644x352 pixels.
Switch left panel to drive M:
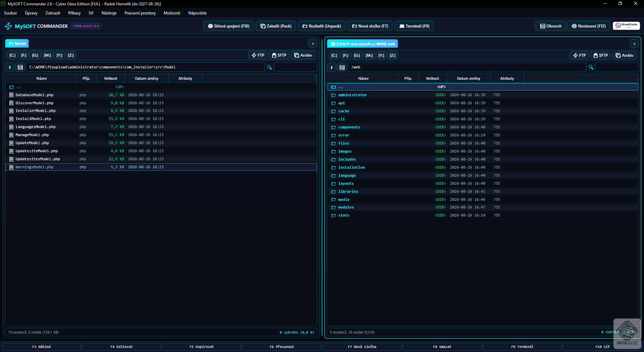pos(48,55)
